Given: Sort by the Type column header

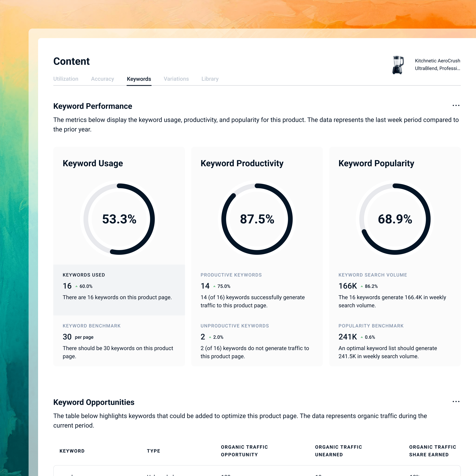Looking at the screenshot, I should pyautogui.click(x=154, y=451).
